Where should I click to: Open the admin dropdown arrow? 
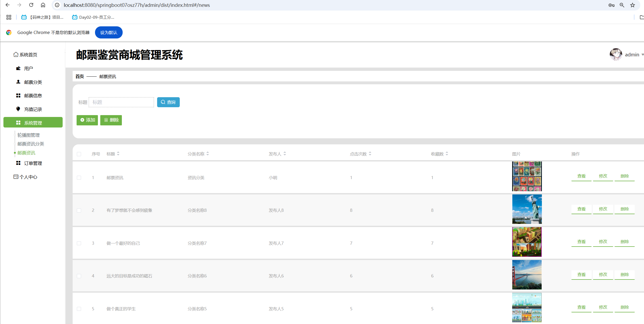tap(642, 55)
